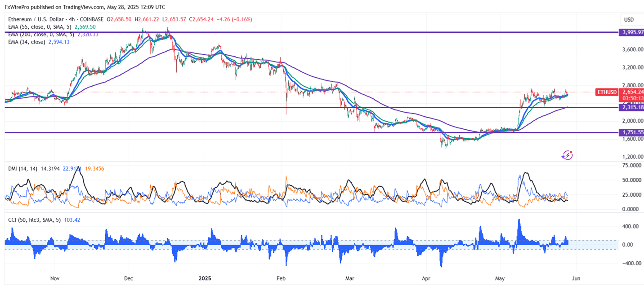Click the open price O2,658.50
Viewport: 644px width, 286px height.
tap(119, 19)
